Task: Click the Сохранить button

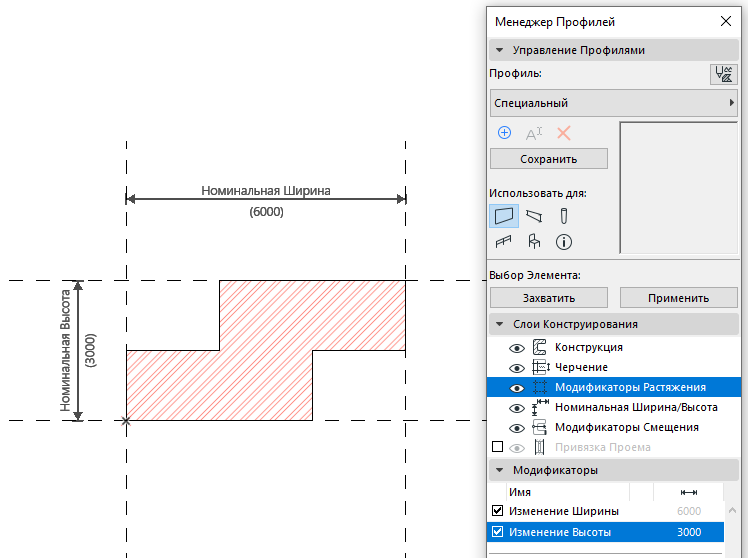Action: pos(549,159)
